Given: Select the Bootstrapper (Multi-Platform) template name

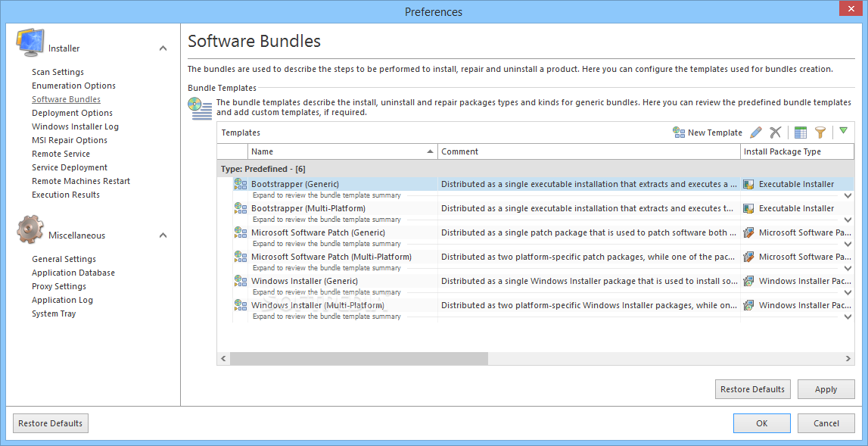Looking at the screenshot, I should 308,208.
